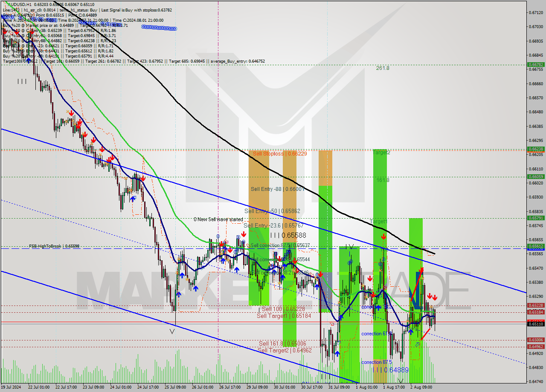
Task: Select the 'Sell Target1 | 0.65184' label
Action: [x=284, y=316]
